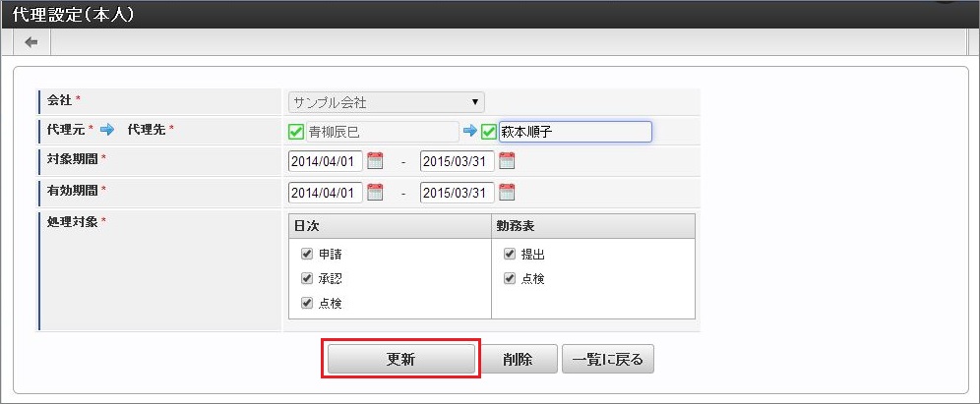This screenshot has height=404, width=980.
Task: Uncheck 提出 under 勤務表
Action: tap(510, 255)
